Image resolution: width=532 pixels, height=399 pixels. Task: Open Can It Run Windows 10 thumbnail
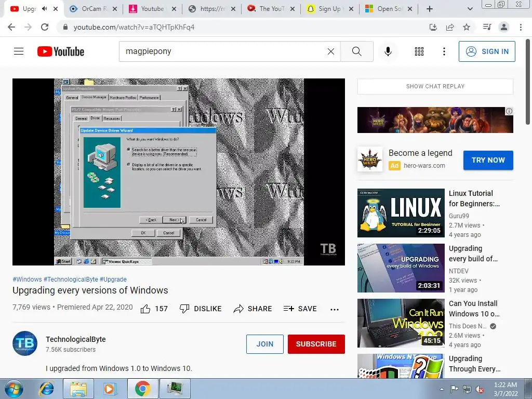coord(401,323)
